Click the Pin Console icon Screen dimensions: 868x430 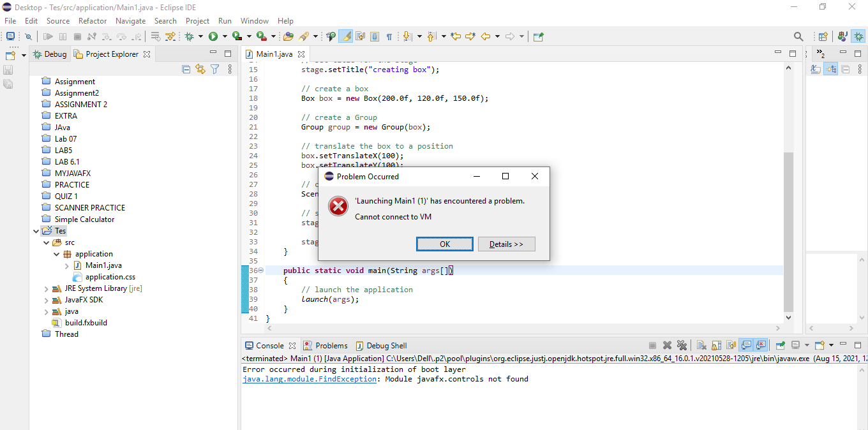coord(780,345)
